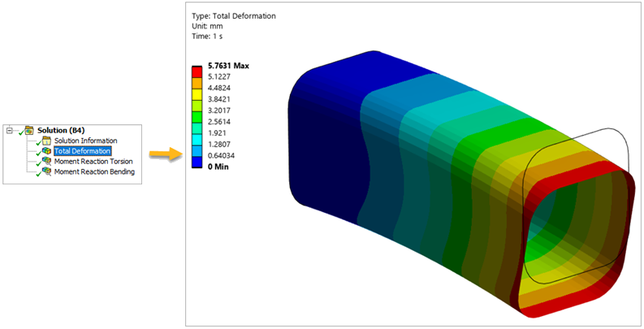Select the Solution (B4) folder icon

click(28, 131)
